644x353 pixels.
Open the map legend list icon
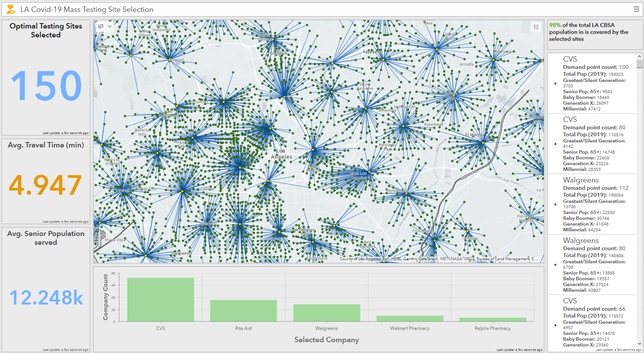pyautogui.click(x=536, y=27)
